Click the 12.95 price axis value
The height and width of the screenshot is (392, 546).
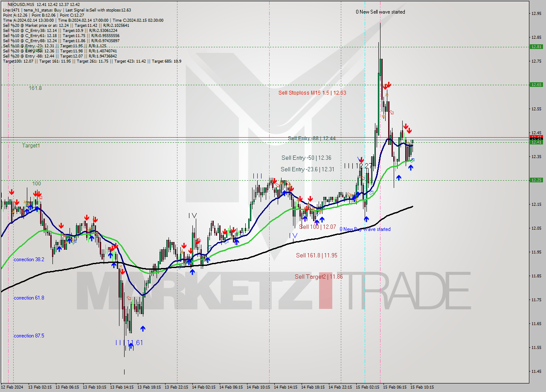(536, 13)
